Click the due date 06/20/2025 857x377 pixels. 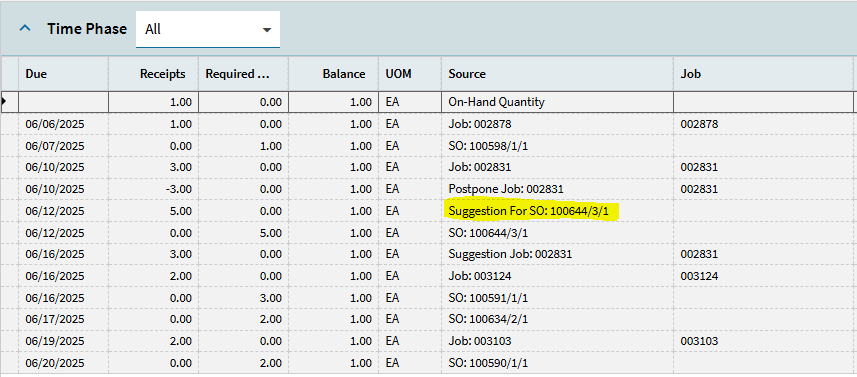coord(55,363)
